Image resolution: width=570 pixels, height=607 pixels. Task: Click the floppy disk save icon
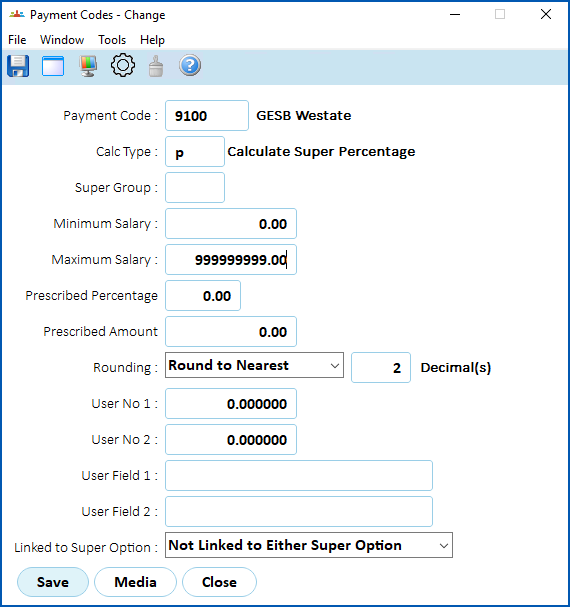click(18, 66)
